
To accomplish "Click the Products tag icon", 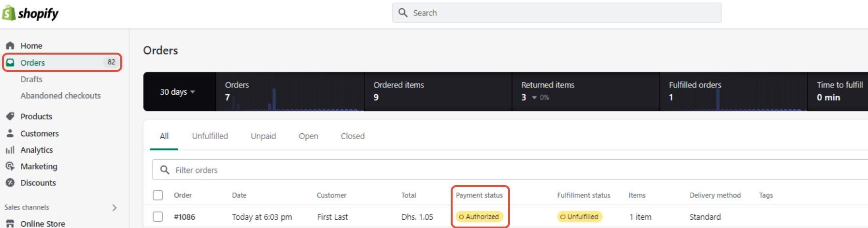I will click(10, 116).
